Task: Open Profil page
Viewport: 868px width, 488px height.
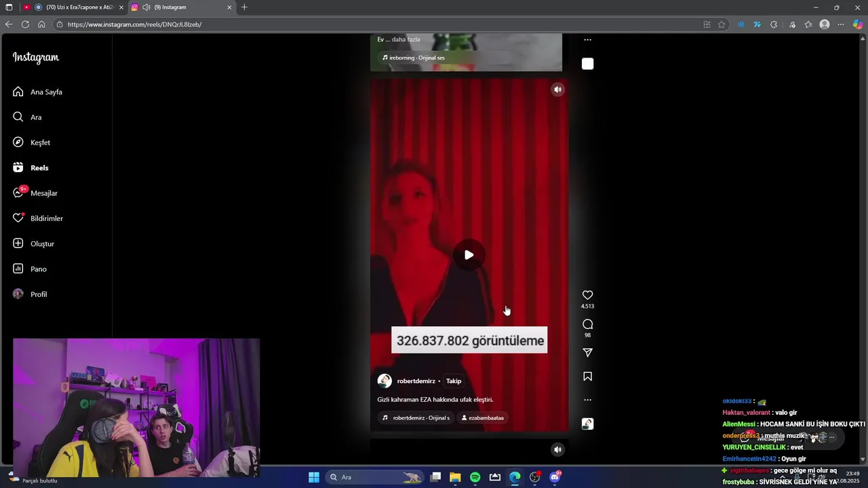Action: tap(30, 294)
